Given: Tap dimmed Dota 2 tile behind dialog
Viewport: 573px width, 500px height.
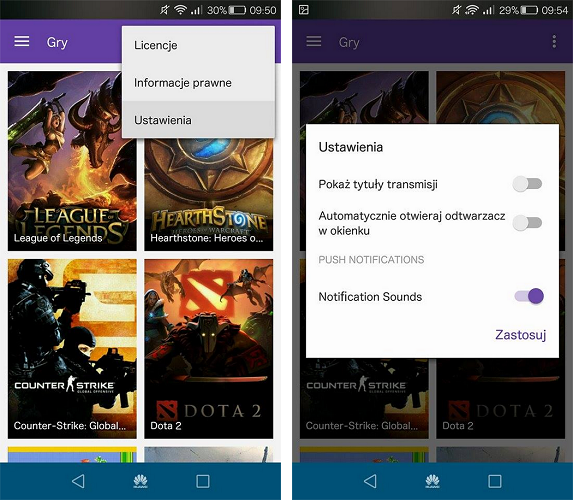Looking at the screenshot, I should 500,398.
